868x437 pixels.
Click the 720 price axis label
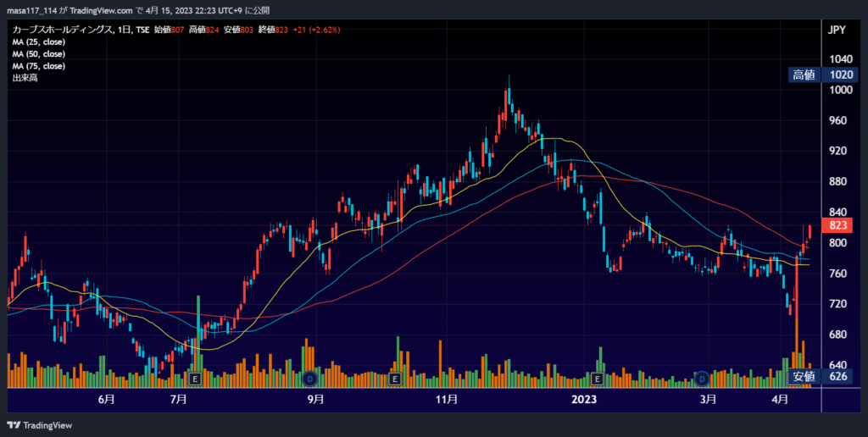pos(840,304)
